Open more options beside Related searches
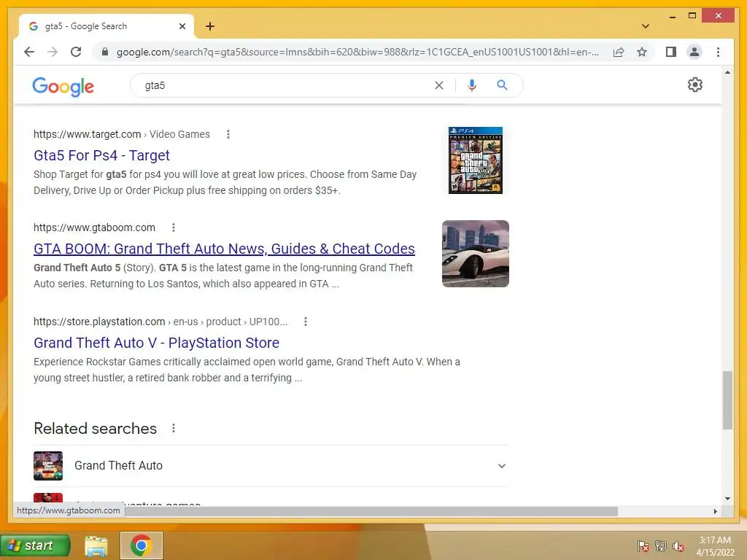The width and height of the screenshot is (747, 560). tap(174, 428)
